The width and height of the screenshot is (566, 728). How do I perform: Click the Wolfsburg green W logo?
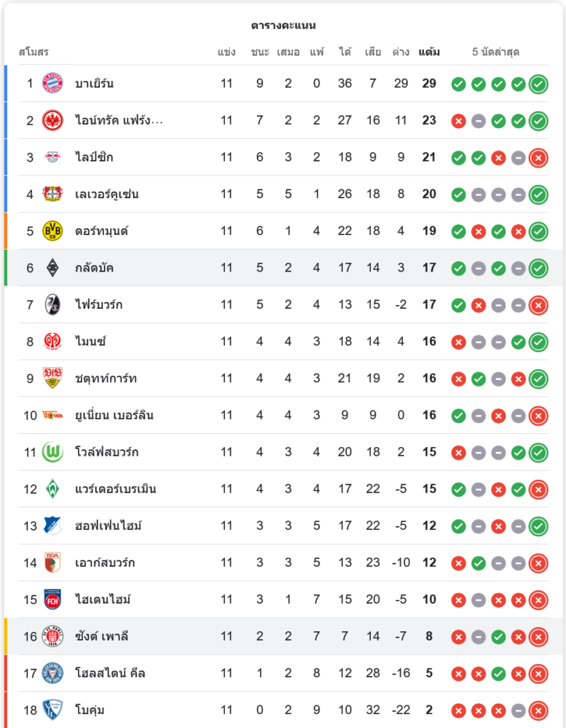click(52, 452)
